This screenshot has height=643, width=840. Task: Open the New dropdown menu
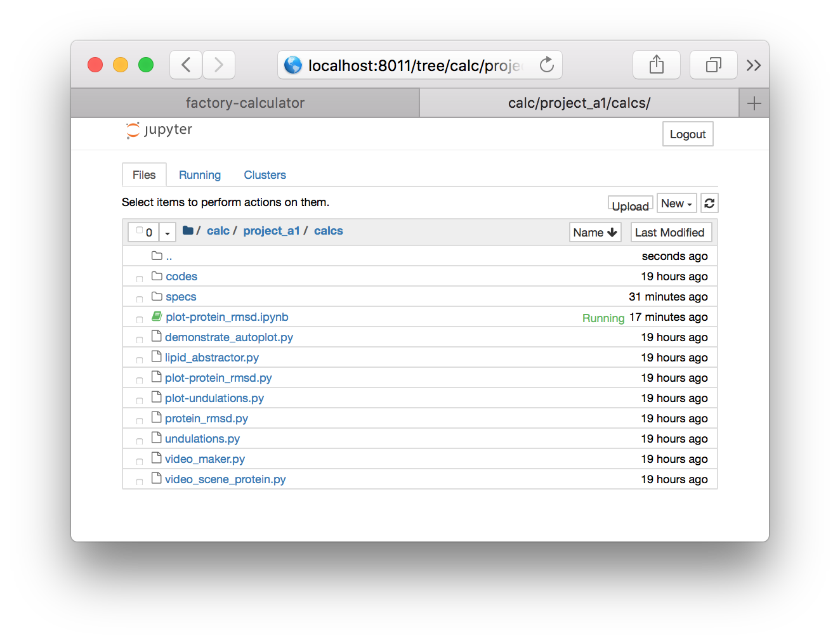677,204
